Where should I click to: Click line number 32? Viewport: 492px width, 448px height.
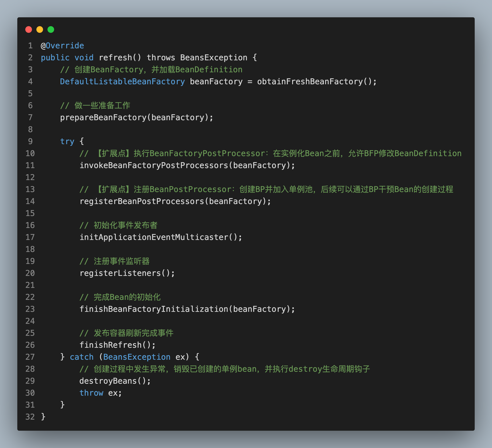[30, 417]
